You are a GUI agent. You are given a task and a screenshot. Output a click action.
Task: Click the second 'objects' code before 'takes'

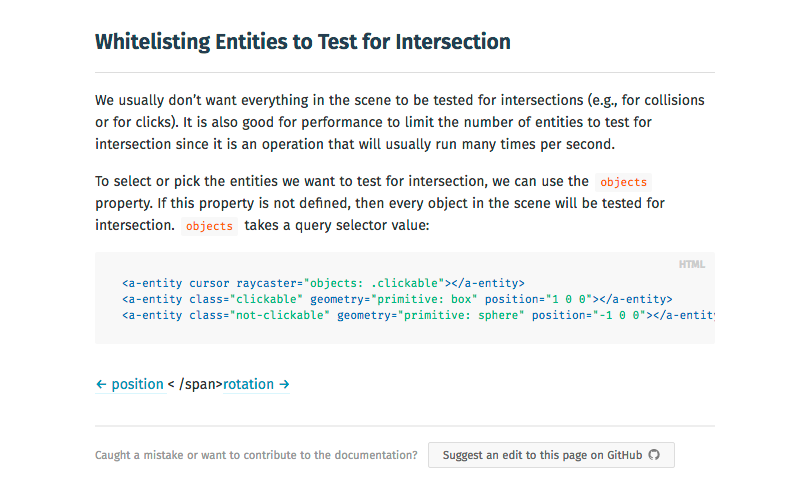[209, 226]
